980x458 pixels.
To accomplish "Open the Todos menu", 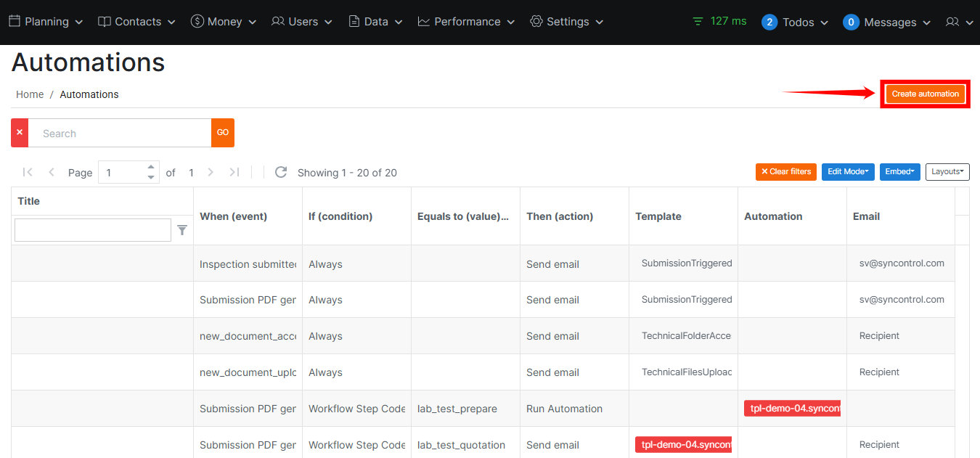I will (795, 22).
